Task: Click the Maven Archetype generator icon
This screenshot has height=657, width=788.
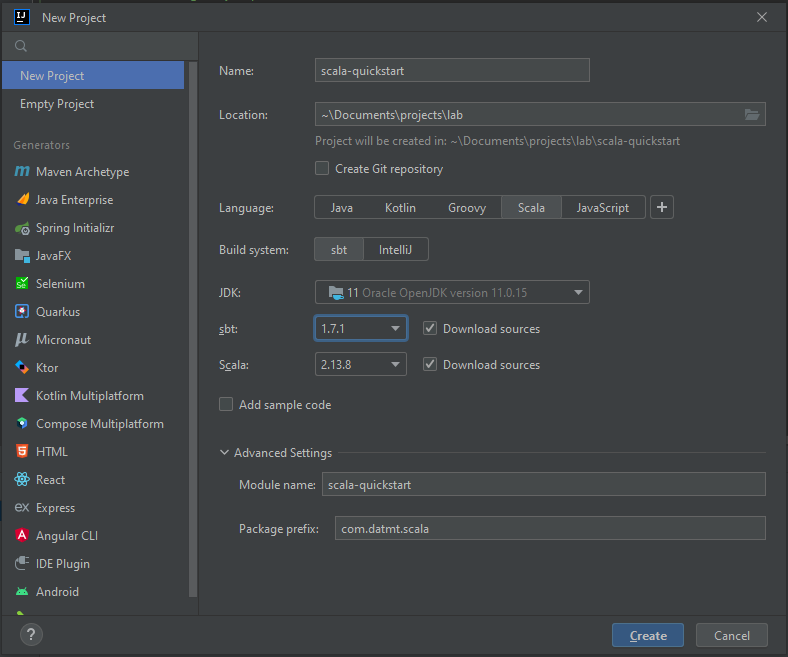Action: click(22, 171)
